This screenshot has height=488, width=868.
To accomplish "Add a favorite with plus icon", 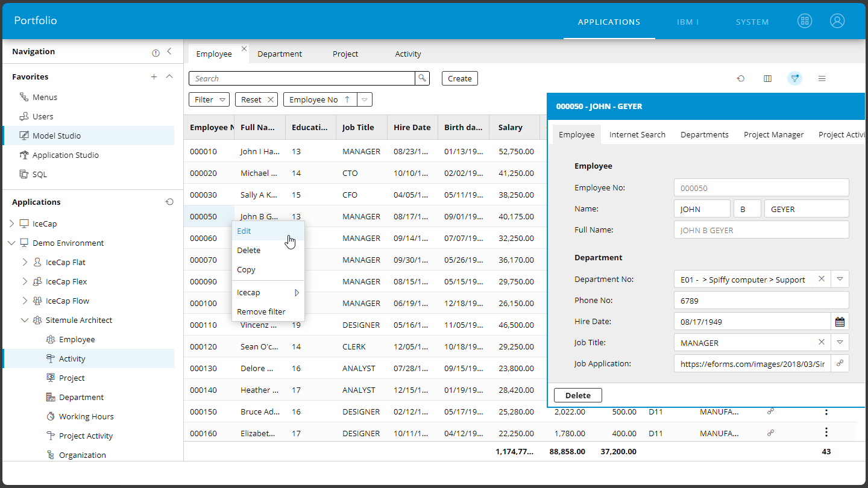I will tap(154, 77).
